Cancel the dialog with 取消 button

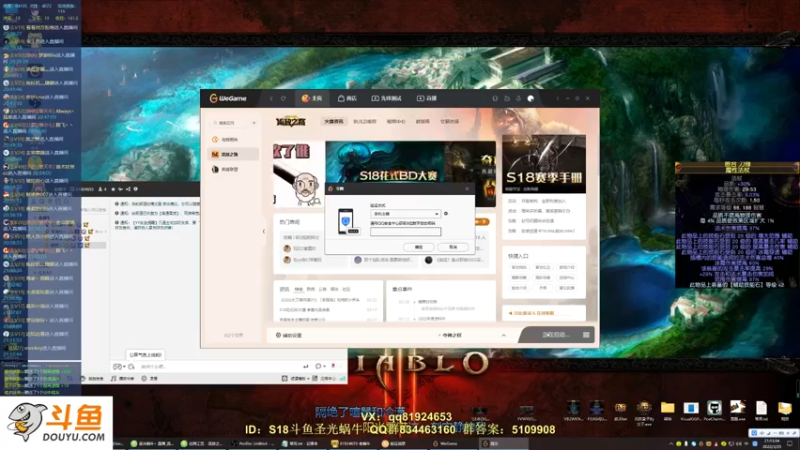tap(453, 247)
